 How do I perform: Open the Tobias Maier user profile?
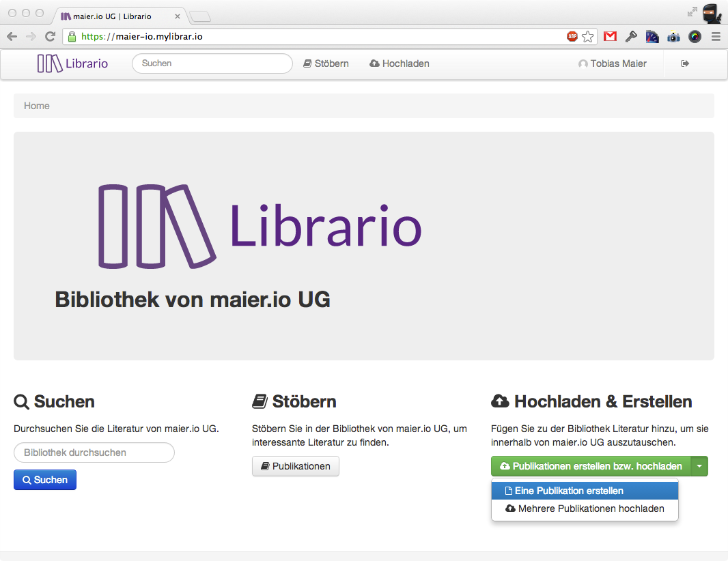coord(613,63)
